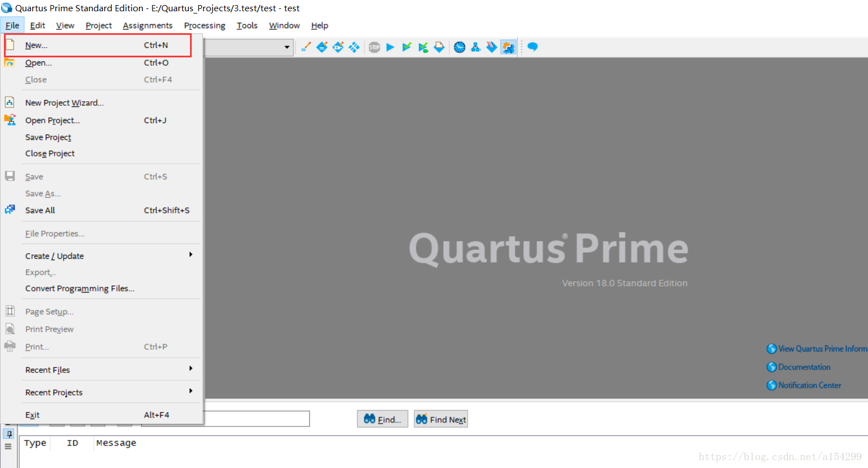Viewport: 868px width, 468px height.
Task: Click the Stop Processing icon
Action: [x=374, y=47]
